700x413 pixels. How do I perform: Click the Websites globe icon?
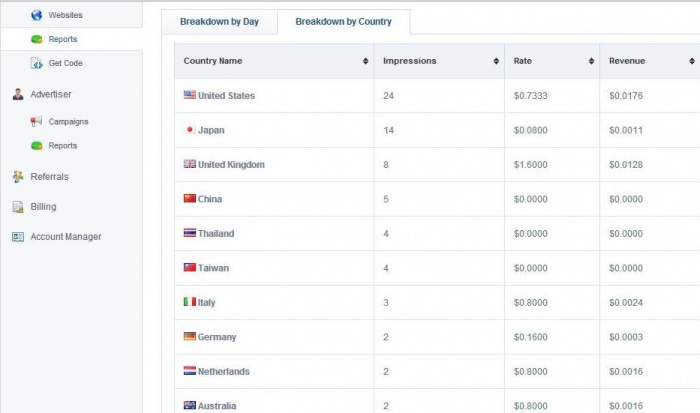tap(37, 15)
